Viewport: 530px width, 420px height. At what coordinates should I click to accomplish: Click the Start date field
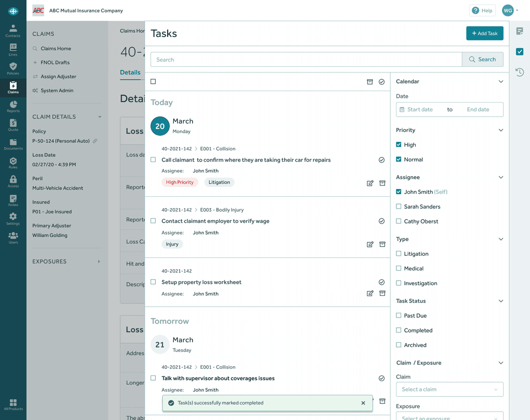tap(419, 109)
